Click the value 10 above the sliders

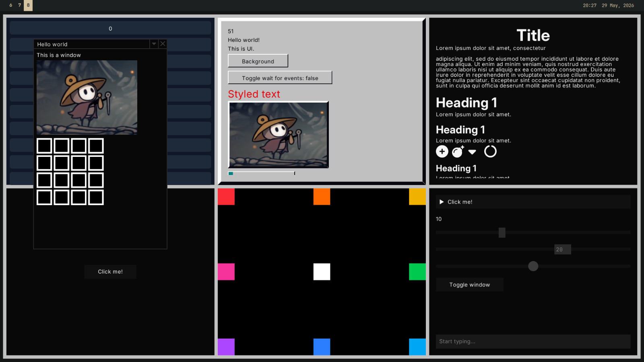[439, 219]
